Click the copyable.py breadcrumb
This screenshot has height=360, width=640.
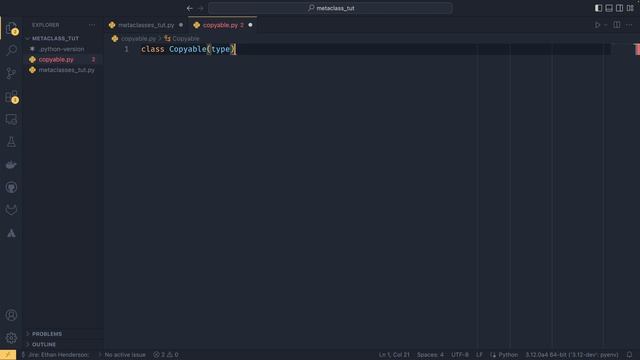pos(138,39)
